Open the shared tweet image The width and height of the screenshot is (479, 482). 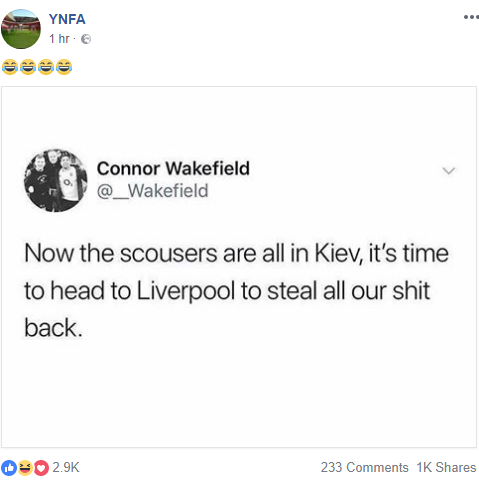239,267
